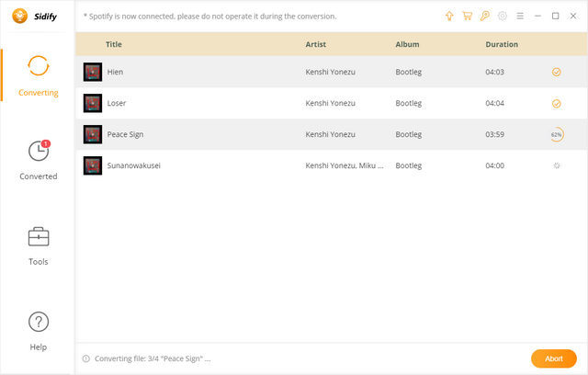Click the 04:03 duration value
588x375 pixels.
pyautogui.click(x=494, y=72)
